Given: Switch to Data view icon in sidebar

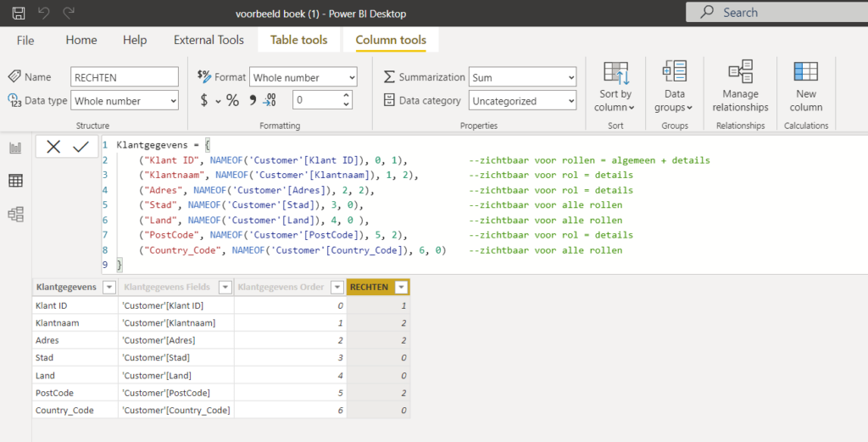Looking at the screenshot, I should 15,181.
